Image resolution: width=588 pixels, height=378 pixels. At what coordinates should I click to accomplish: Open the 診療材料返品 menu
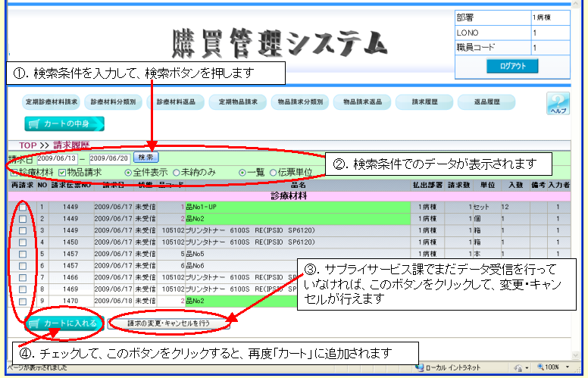pos(176,102)
